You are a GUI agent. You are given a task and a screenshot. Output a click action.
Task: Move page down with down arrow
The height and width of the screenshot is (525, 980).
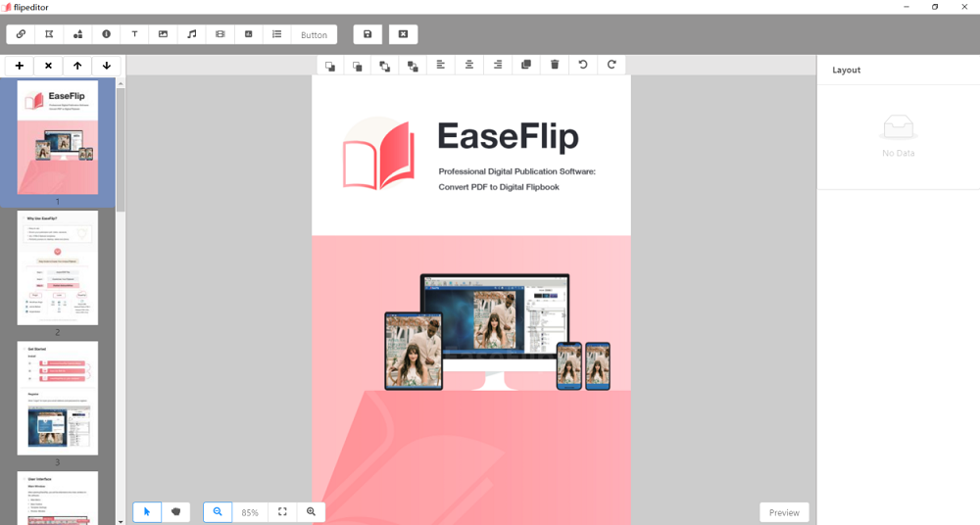click(x=106, y=66)
